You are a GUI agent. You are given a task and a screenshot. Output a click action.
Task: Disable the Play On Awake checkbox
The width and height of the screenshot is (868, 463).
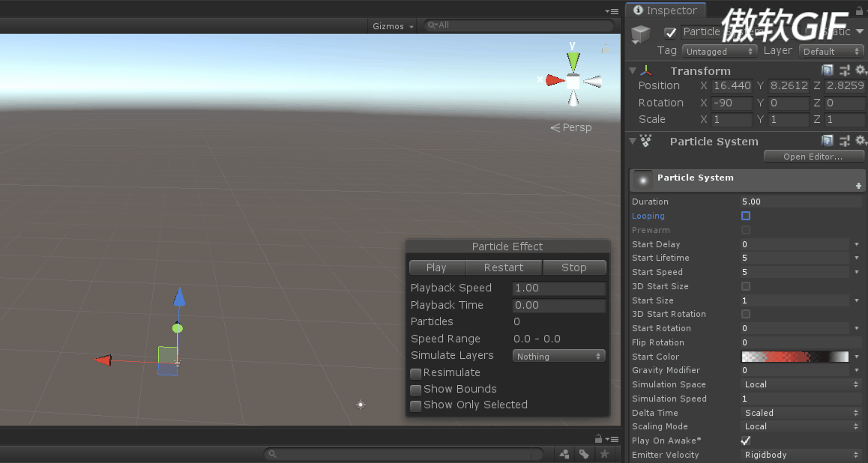click(746, 441)
